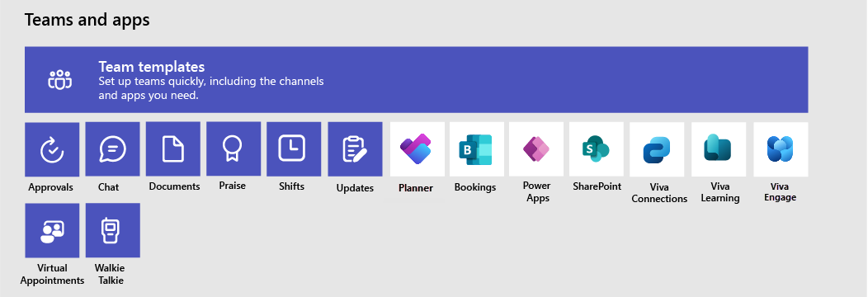Click the Praise ribbon icon

pos(234,149)
